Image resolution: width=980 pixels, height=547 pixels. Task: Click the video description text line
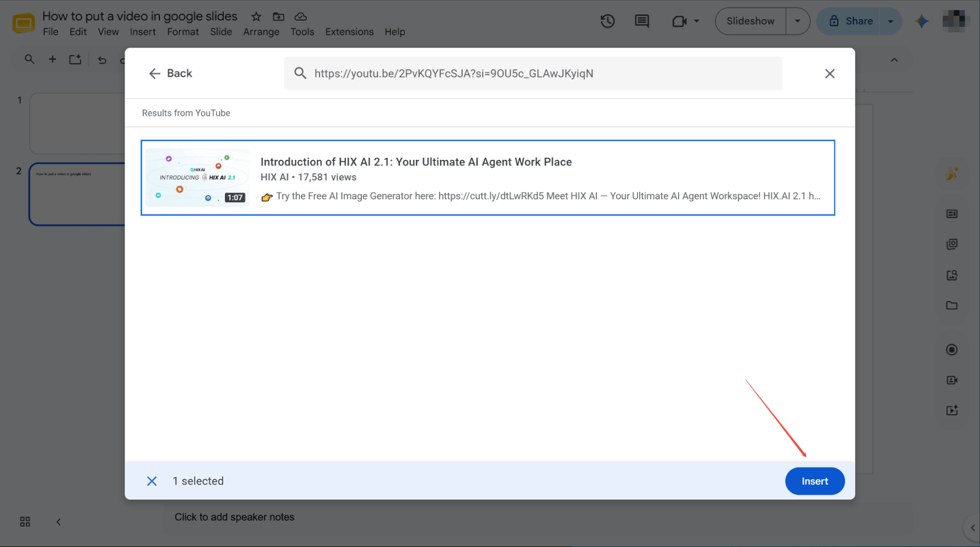coord(541,196)
